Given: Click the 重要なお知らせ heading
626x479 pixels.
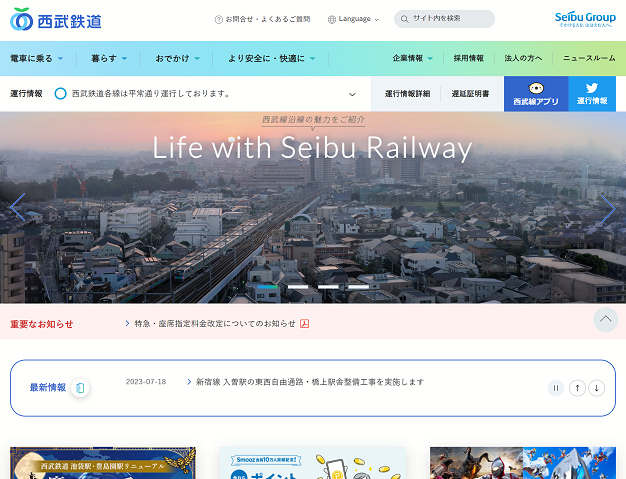Looking at the screenshot, I should point(42,324).
